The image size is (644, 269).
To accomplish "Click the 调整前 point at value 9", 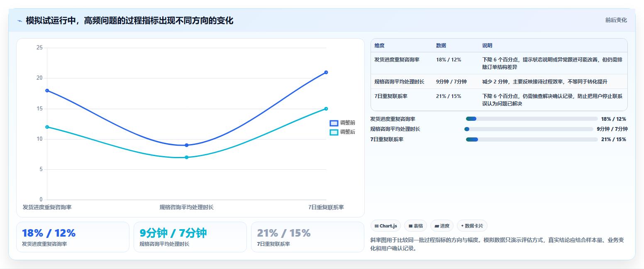I will point(186,145).
